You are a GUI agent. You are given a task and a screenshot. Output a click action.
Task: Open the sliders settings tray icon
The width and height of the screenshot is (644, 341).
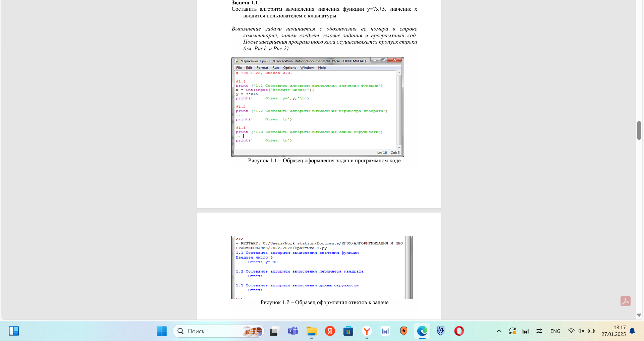539,331
